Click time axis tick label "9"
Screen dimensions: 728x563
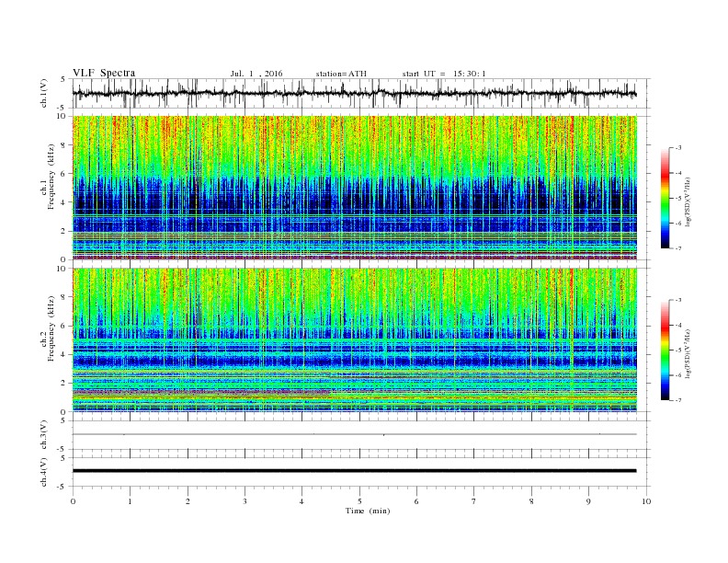pos(588,501)
